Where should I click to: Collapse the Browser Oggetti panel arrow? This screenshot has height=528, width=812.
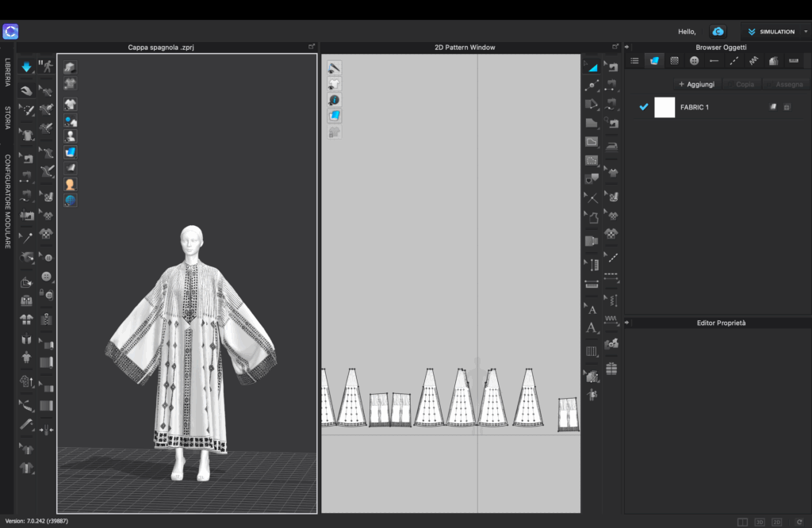(628, 48)
